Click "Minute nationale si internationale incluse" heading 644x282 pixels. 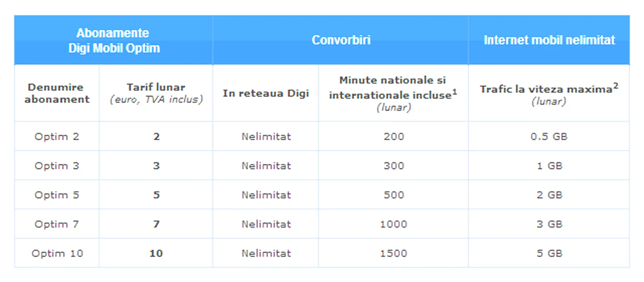coord(393,93)
